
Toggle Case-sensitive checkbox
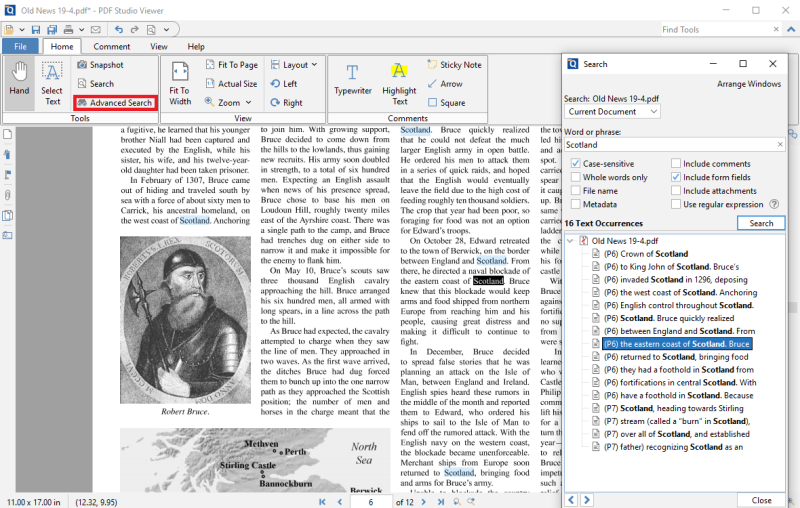point(576,163)
